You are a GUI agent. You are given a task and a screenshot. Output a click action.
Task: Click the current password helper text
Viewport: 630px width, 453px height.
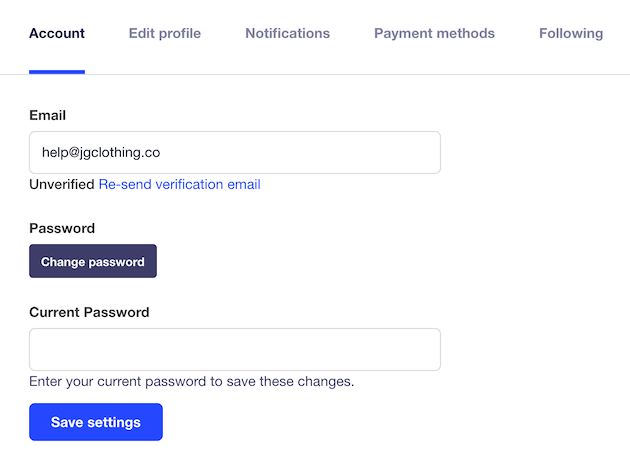pyautogui.click(x=192, y=381)
